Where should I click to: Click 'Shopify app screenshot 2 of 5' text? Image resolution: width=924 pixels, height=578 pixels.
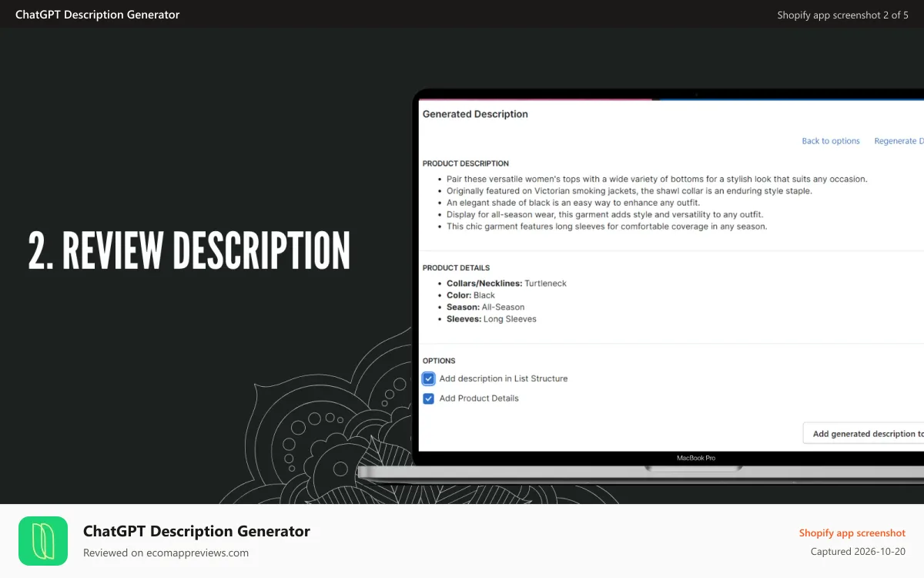(x=842, y=15)
